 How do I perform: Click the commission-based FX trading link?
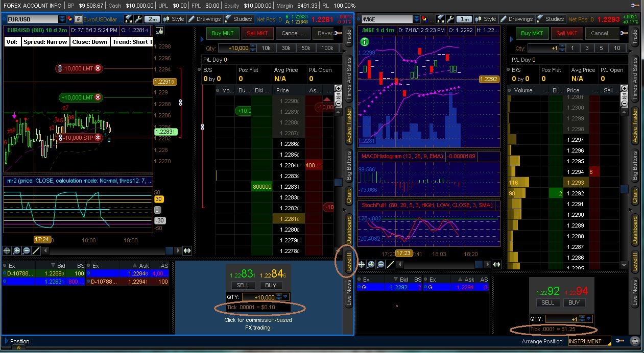click(258, 324)
